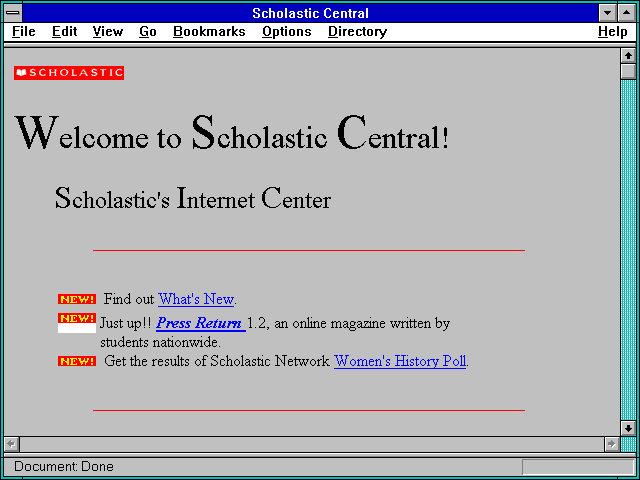Click the vertical scrollbar thumb
This screenshot has width=640, height=480.
pyautogui.click(x=628, y=71)
